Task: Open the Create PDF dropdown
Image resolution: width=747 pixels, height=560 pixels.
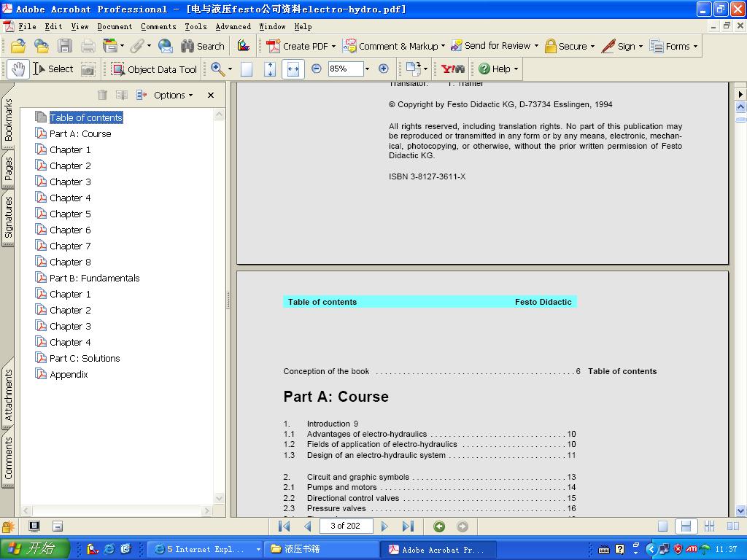Action: pos(301,46)
